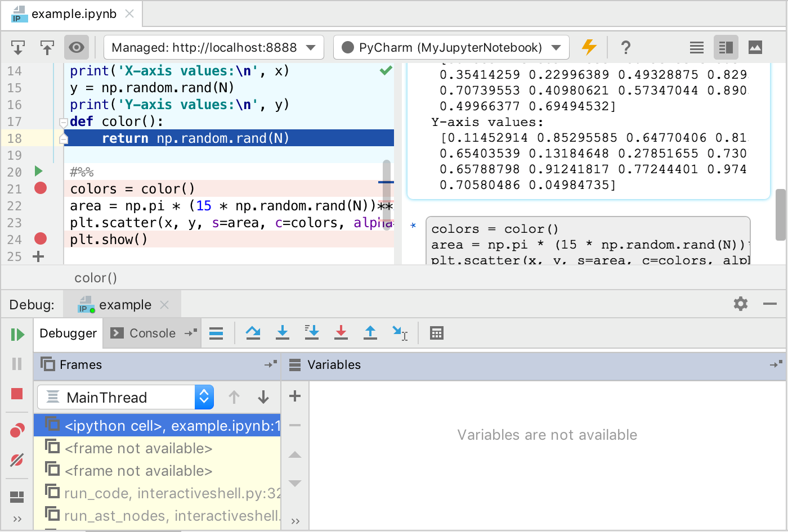Select the Step Over debugger icon
The width and height of the screenshot is (788, 532).
[x=253, y=333]
